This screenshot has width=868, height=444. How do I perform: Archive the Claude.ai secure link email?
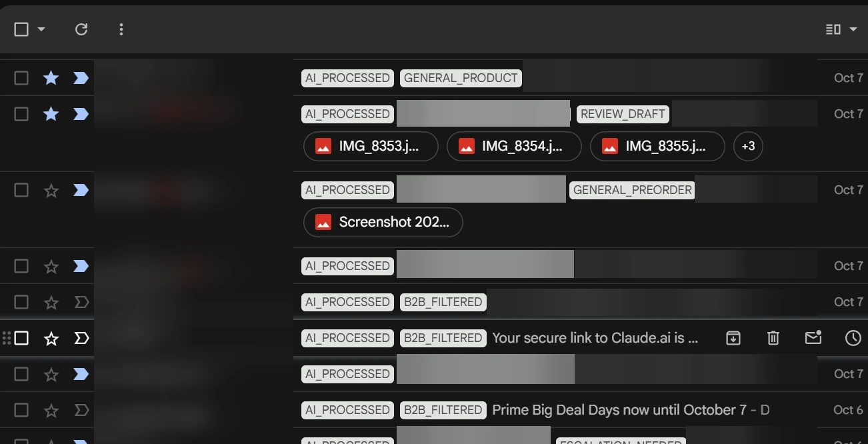(733, 338)
